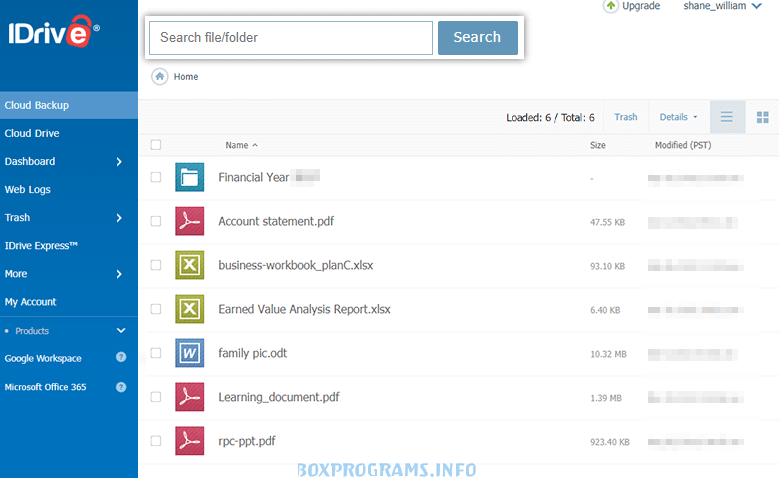Switch to grid thumbnail view icon
779x478 pixels.
tap(762, 117)
